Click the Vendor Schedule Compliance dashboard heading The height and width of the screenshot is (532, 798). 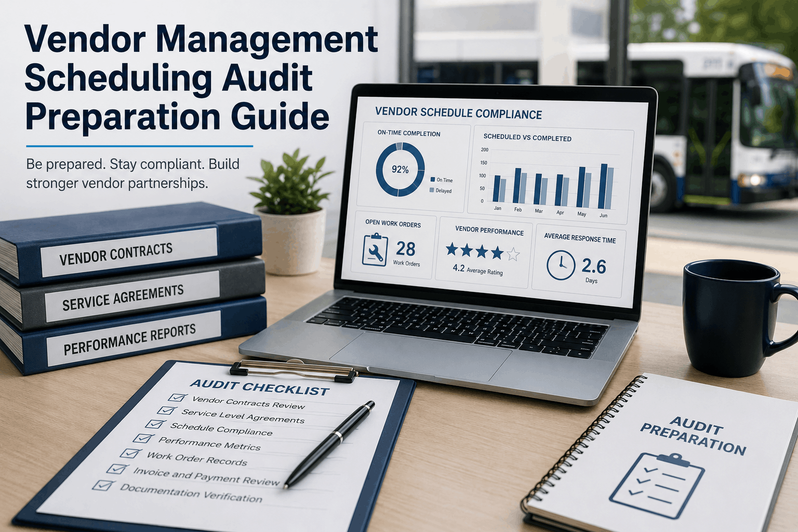click(x=458, y=113)
